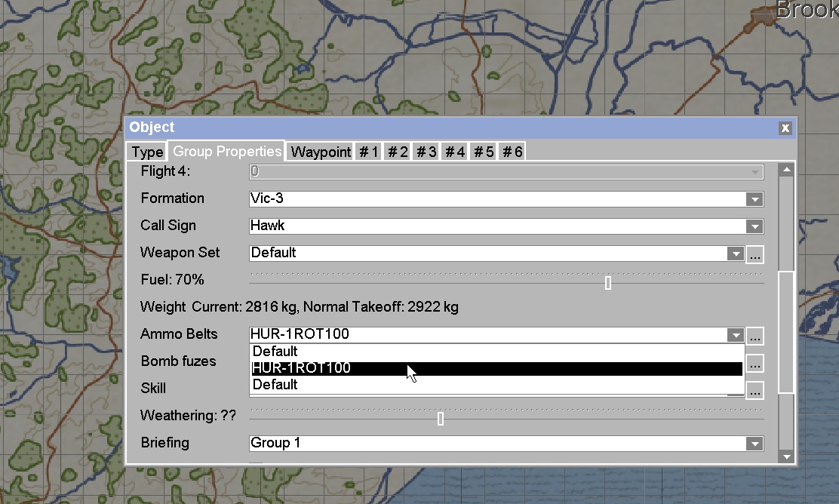Click the scrollbar up arrow

[x=786, y=171]
